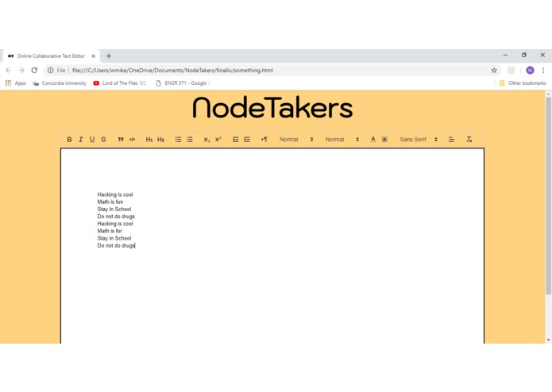Toggle underline formatting button

pyautogui.click(x=92, y=140)
